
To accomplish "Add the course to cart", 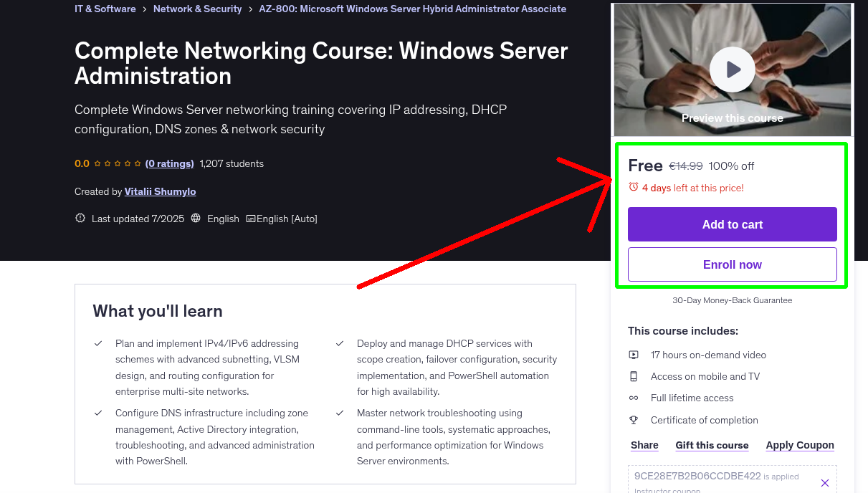I will pyautogui.click(x=732, y=224).
